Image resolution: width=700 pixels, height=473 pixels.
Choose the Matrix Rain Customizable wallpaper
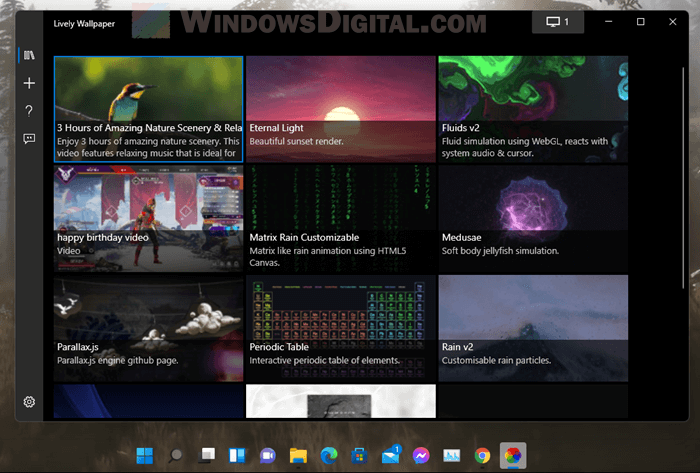pyautogui.click(x=341, y=219)
